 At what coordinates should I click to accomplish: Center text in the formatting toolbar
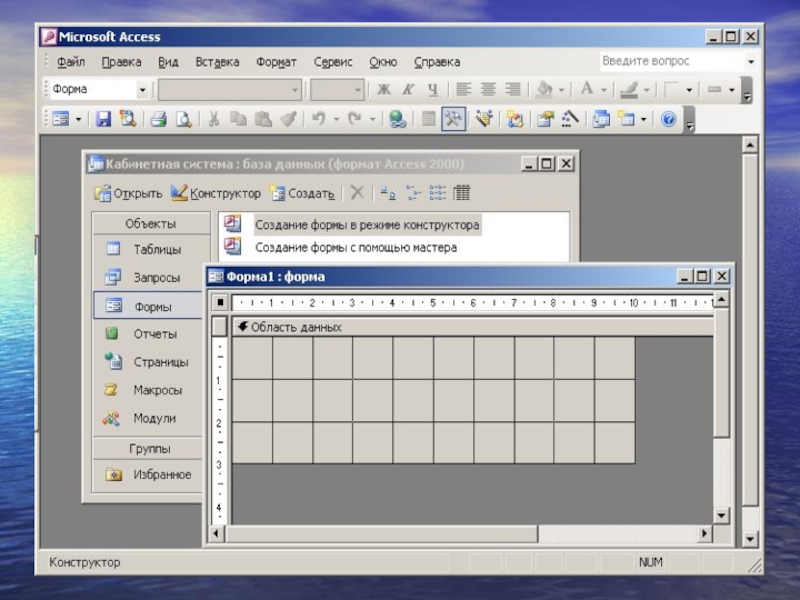tap(488, 89)
